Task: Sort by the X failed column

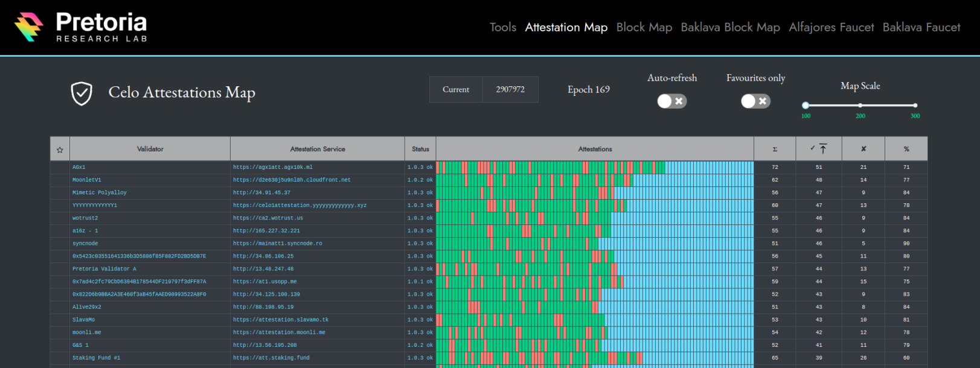Action: coord(863,149)
